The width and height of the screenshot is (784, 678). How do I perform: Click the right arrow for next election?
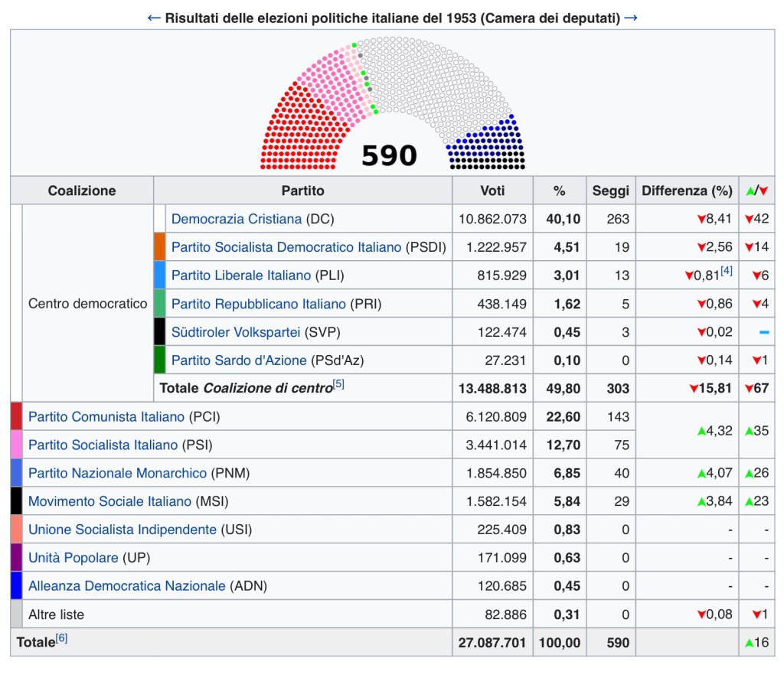tap(631, 18)
